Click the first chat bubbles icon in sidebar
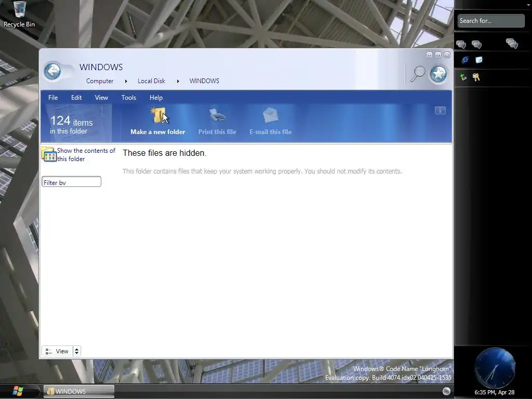Image resolution: width=532 pixels, height=399 pixels. click(461, 45)
